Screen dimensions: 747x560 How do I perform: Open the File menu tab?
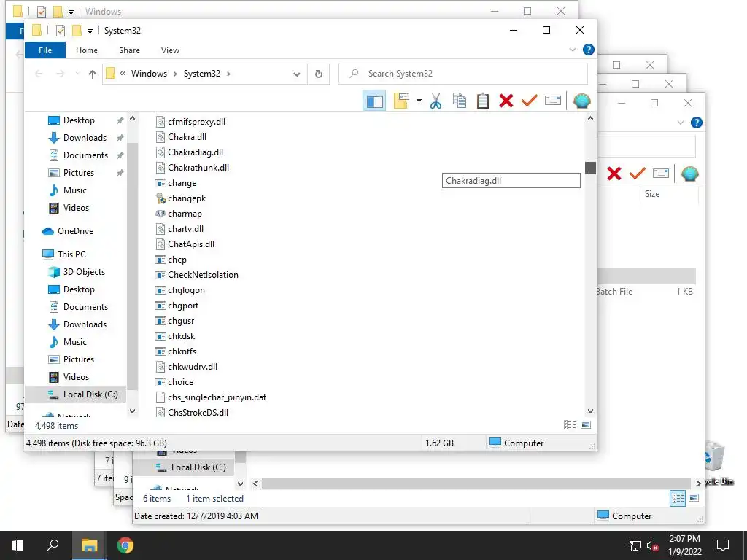(45, 50)
